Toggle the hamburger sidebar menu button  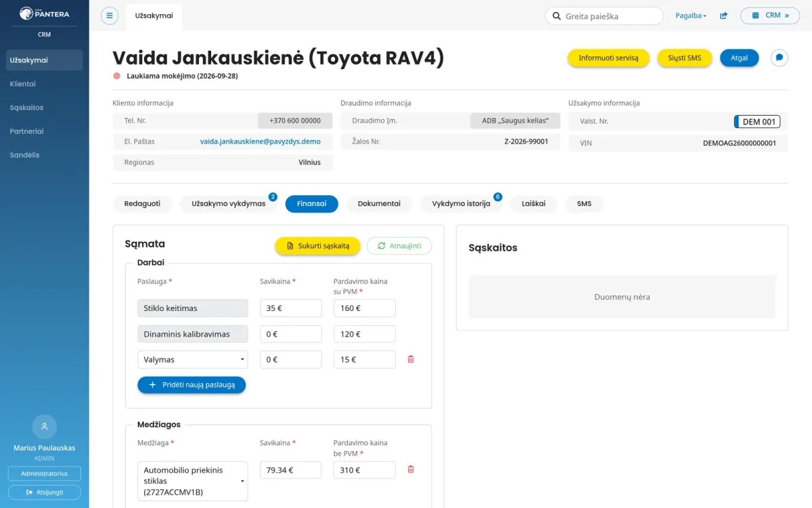[x=110, y=16]
